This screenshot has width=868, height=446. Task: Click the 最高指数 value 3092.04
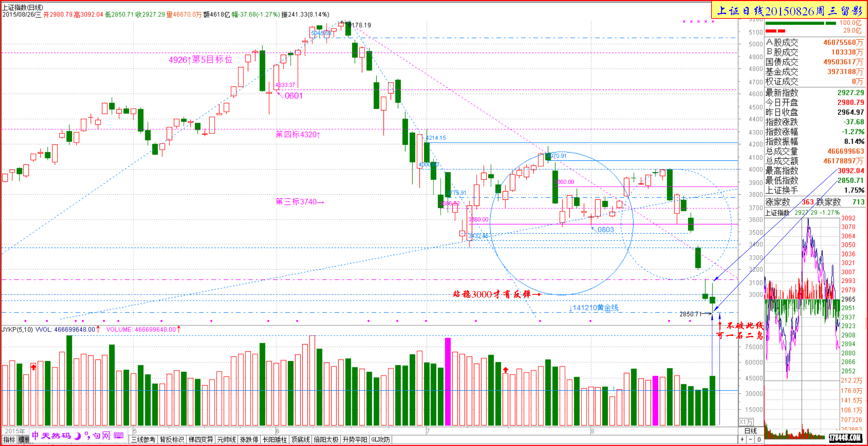pyautogui.click(x=851, y=171)
